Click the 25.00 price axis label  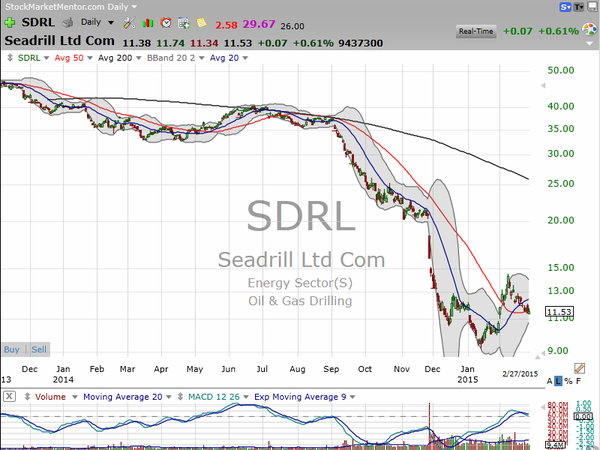561,184
